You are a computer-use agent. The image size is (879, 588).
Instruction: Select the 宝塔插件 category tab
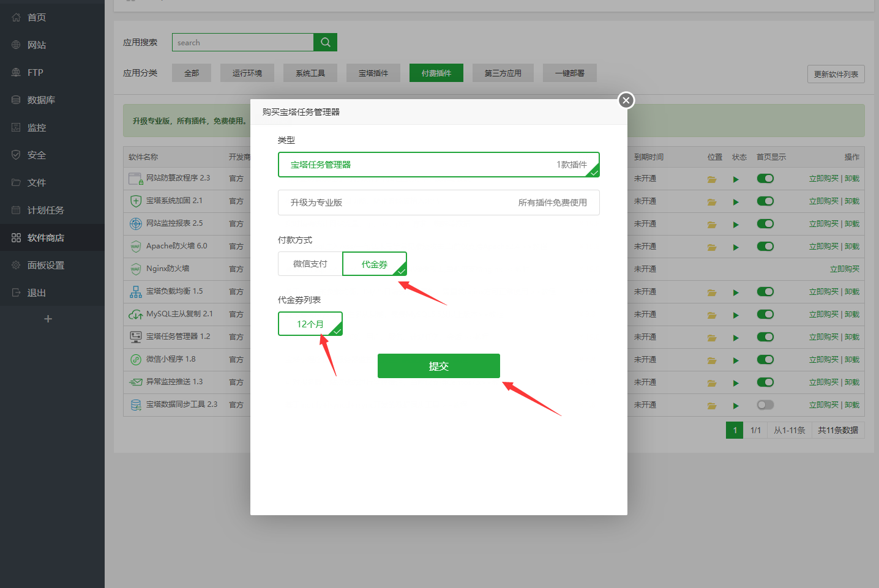pyautogui.click(x=373, y=73)
